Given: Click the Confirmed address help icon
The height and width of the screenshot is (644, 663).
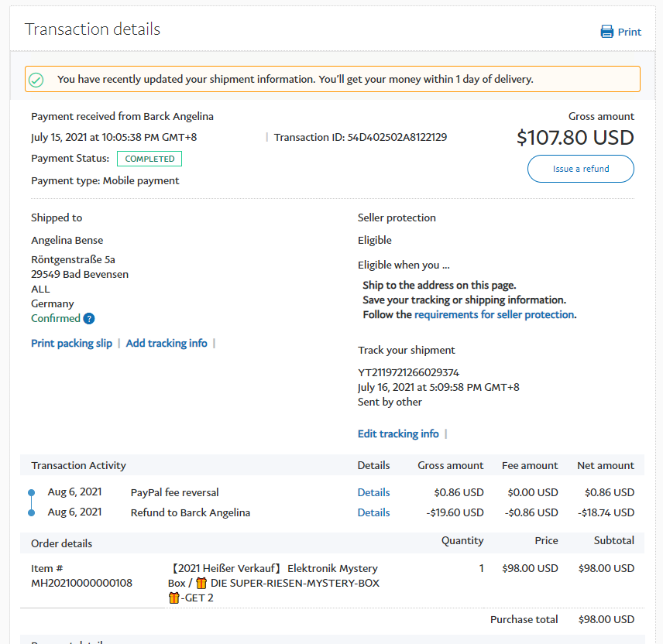Looking at the screenshot, I should (89, 319).
